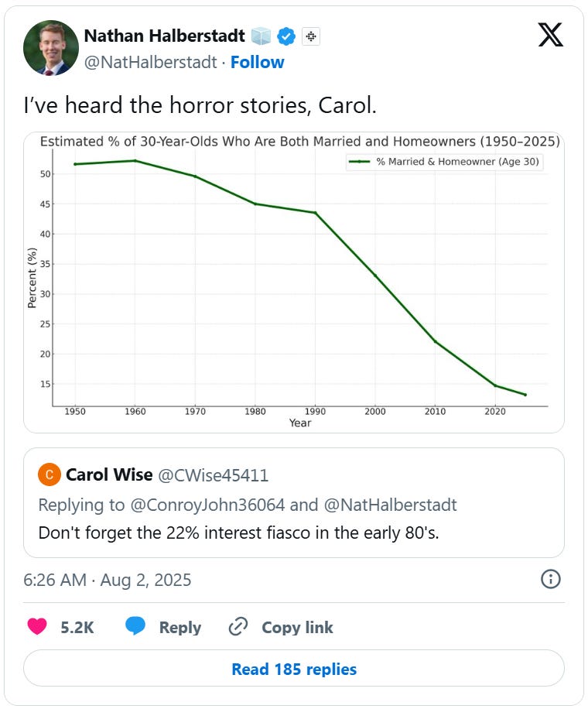Open the tweet info circle icon
The width and height of the screenshot is (588, 709).
click(550, 579)
